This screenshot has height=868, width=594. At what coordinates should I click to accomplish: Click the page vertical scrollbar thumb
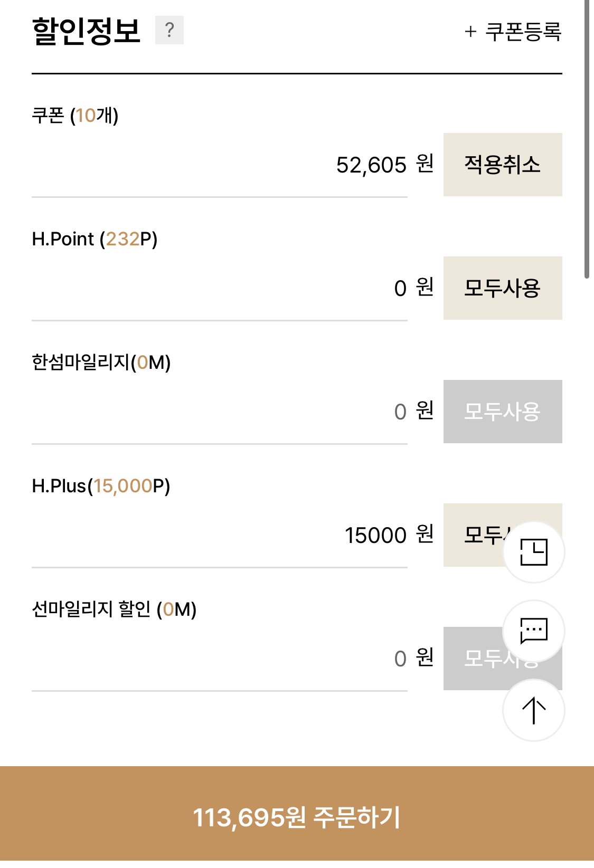[587, 137]
